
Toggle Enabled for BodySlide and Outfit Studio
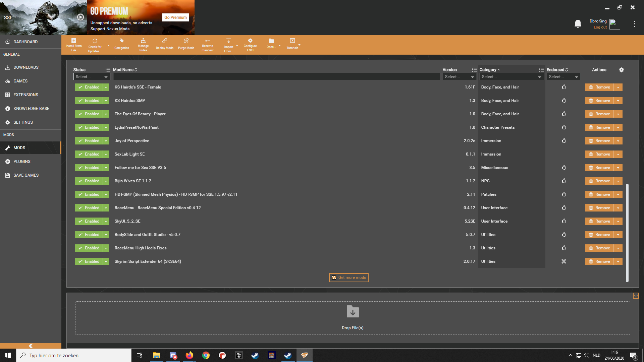click(89, 235)
